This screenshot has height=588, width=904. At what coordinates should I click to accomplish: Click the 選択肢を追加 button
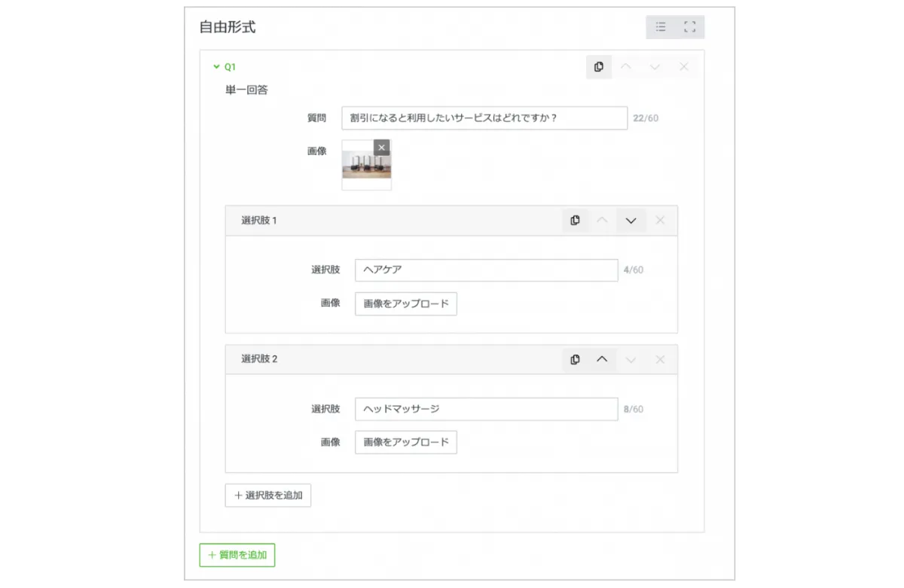tap(268, 495)
